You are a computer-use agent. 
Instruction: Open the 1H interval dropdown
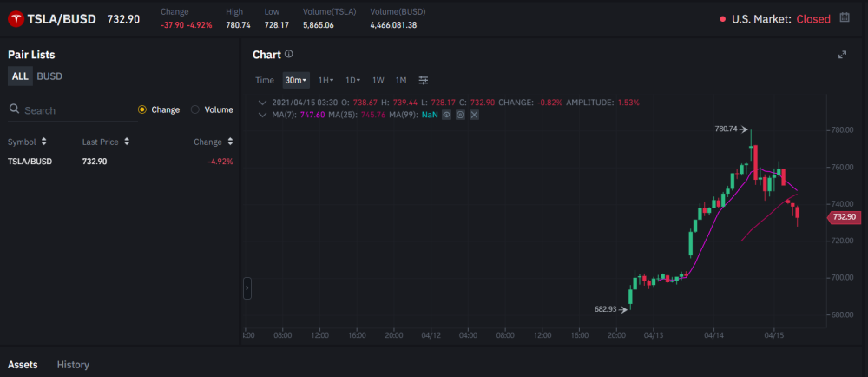(x=326, y=80)
